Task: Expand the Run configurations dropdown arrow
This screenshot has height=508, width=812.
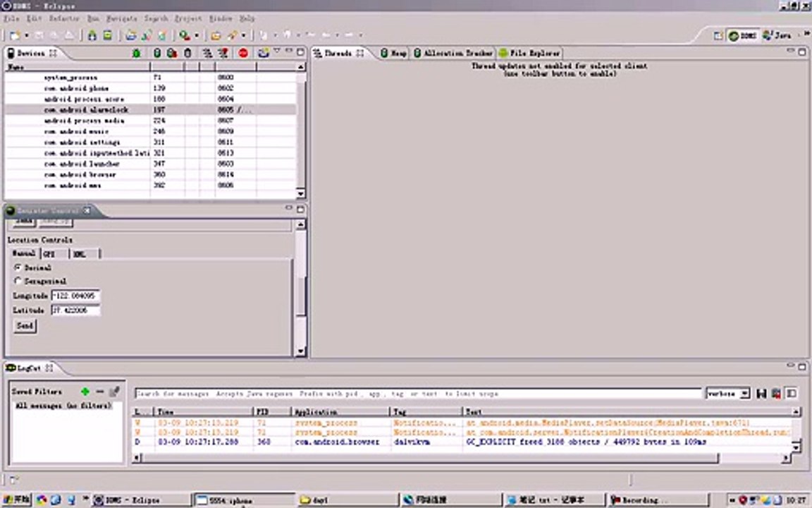Action: 196,35
